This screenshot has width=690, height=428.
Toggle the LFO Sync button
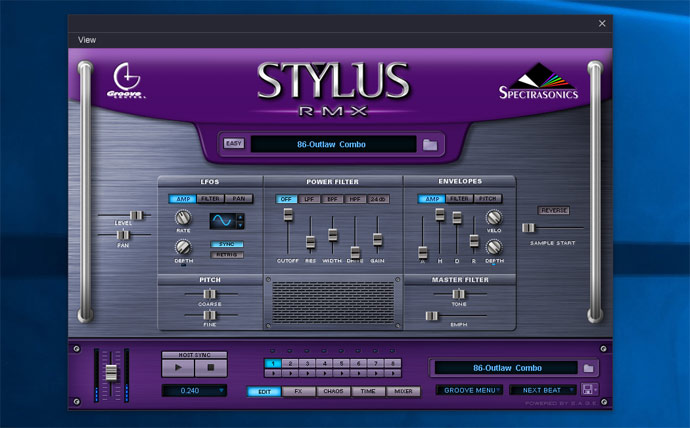(227, 244)
